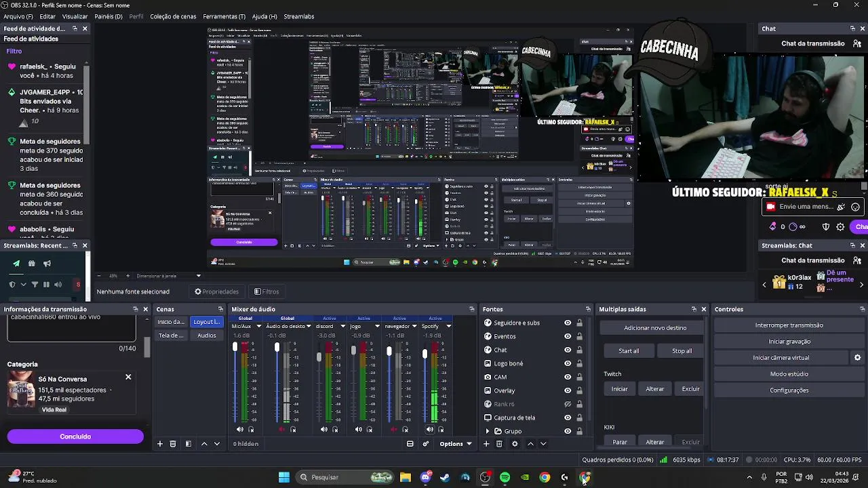Screen dimensions: 868x488
Task: Open the Ferramentas menu
Action: pyautogui.click(x=224, y=16)
